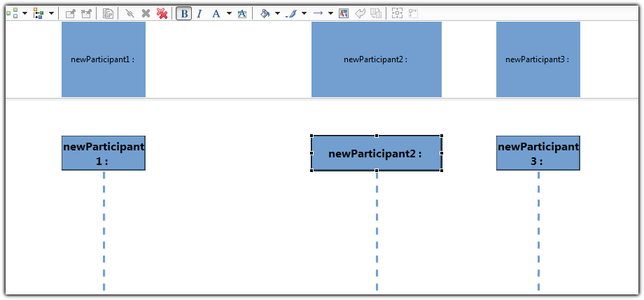Click the bottom-right handle of newParticipant2
This screenshot has height=300, width=644.
(x=442, y=171)
